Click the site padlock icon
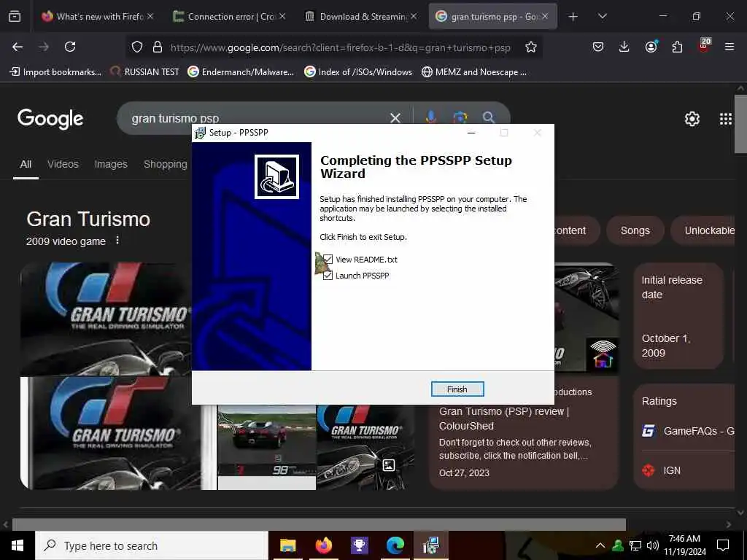Viewport: 747px width, 560px height. 158,47
